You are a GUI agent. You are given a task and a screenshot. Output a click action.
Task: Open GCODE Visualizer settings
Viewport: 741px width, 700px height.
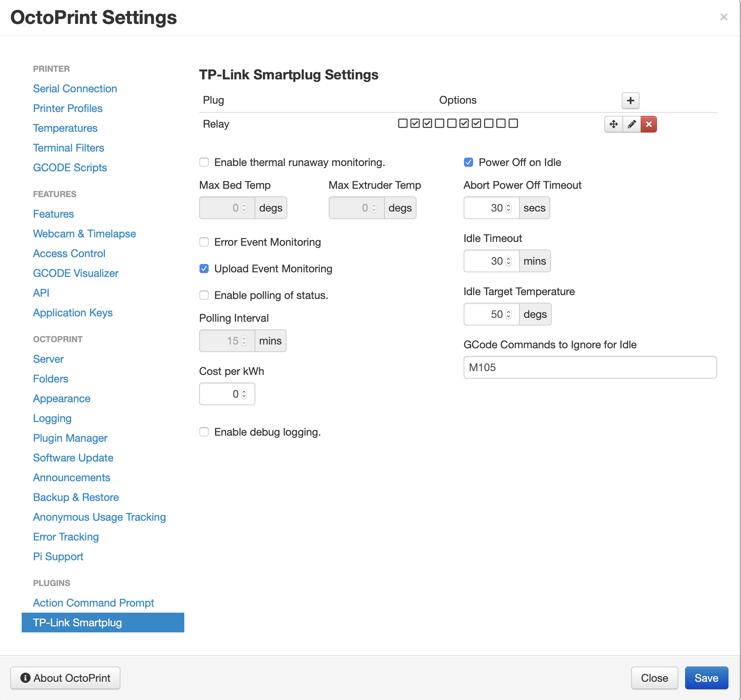[x=76, y=273]
